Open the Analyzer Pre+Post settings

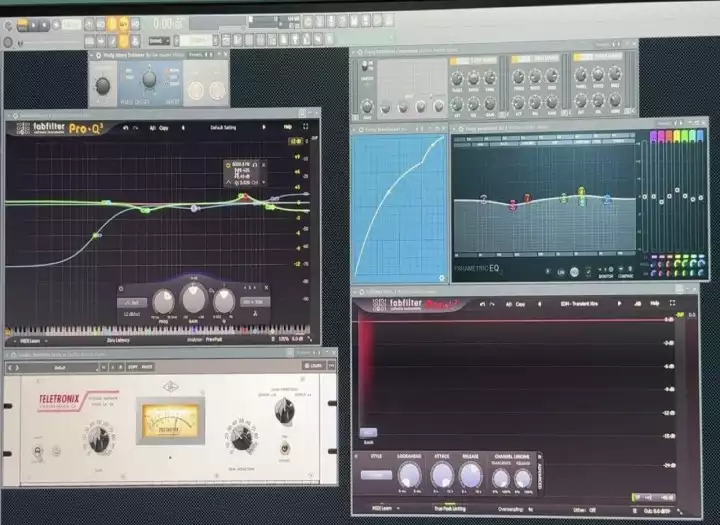[205, 340]
